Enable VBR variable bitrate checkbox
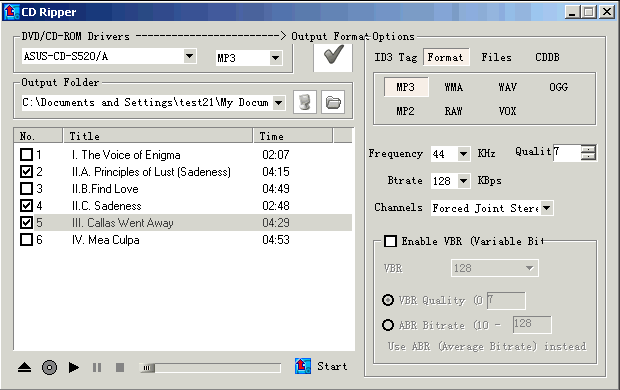620x390 pixels. tap(390, 241)
